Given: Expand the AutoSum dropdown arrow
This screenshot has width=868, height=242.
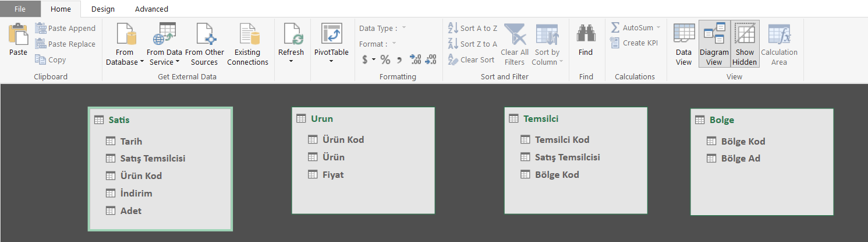Looking at the screenshot, I should tap(658, 27).
